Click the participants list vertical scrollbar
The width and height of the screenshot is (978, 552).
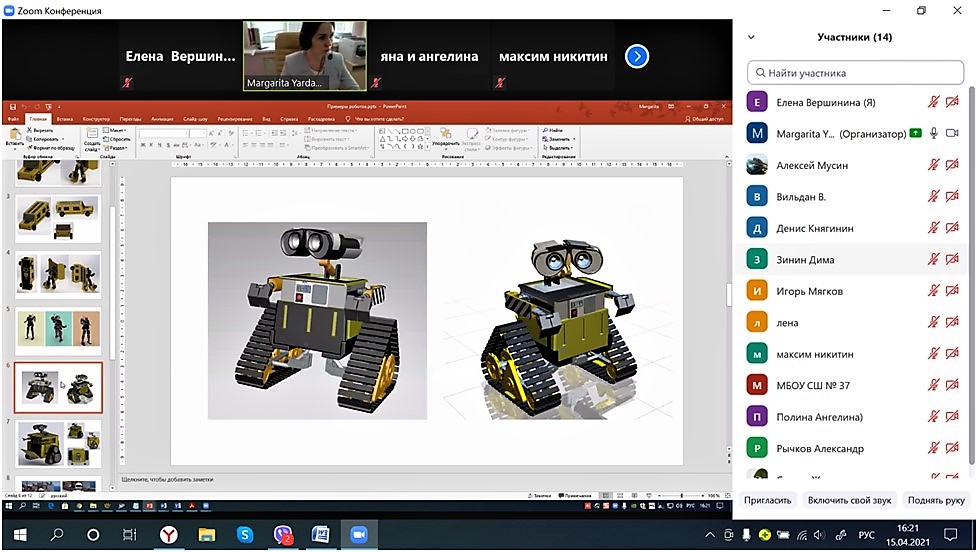(971, 274)
